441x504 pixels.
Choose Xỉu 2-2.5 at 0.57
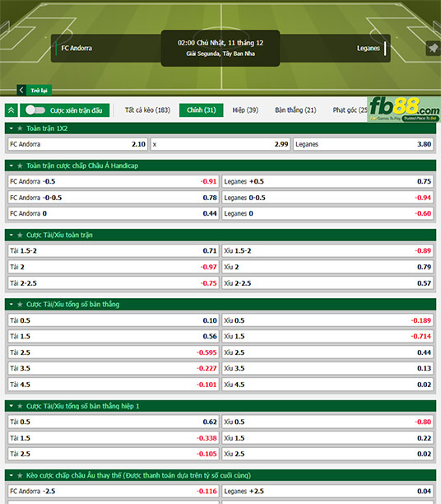327,283
